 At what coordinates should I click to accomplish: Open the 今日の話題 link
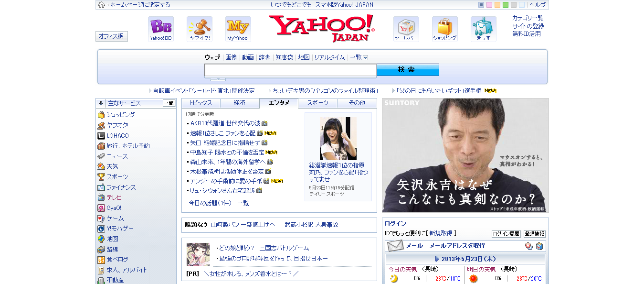tap(210, 203)
